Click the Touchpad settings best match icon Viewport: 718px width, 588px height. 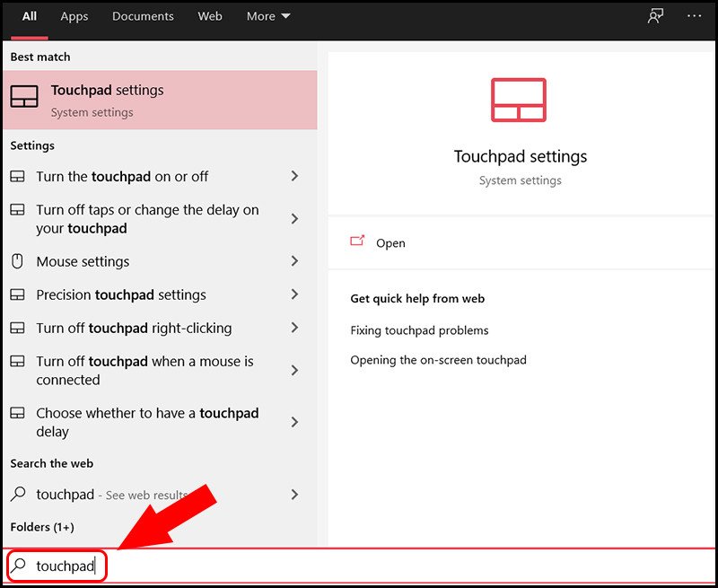tap(24, 98)
